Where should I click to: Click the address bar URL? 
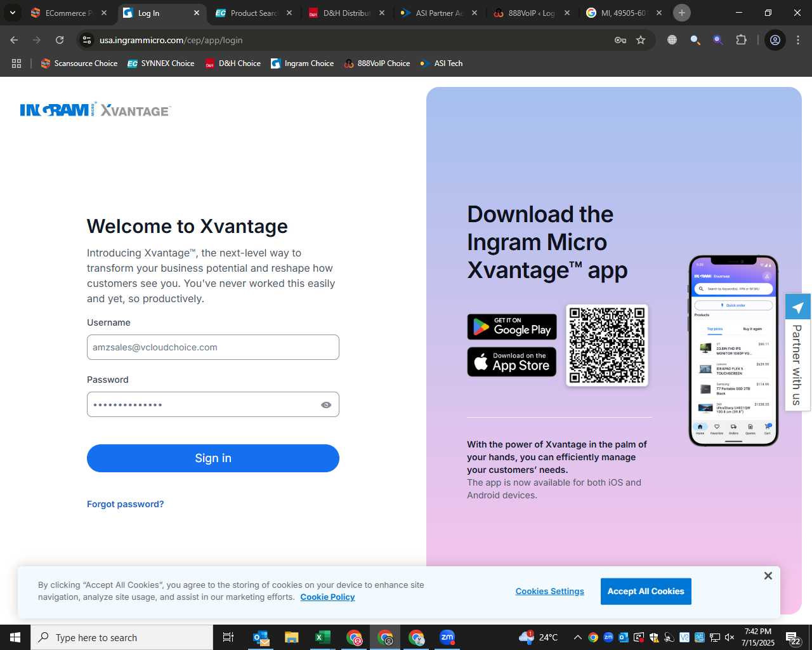(171, 40)
